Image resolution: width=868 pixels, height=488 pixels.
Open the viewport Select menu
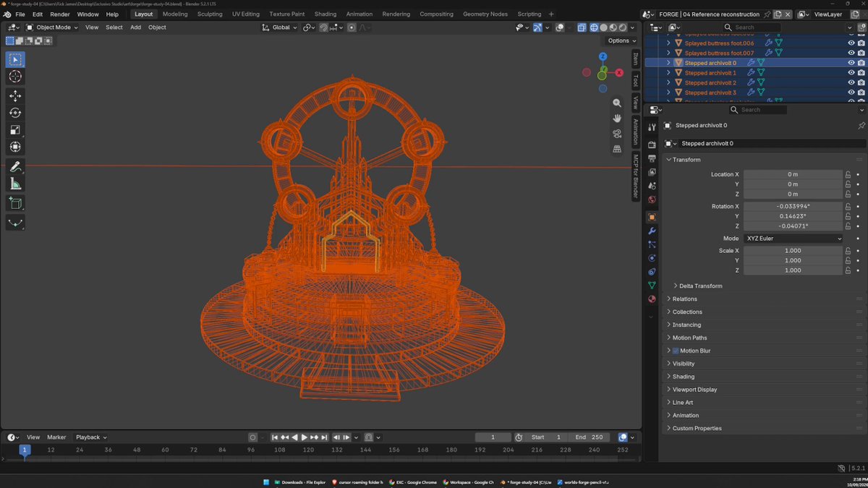pyautogui.click(x=114, y=27)
